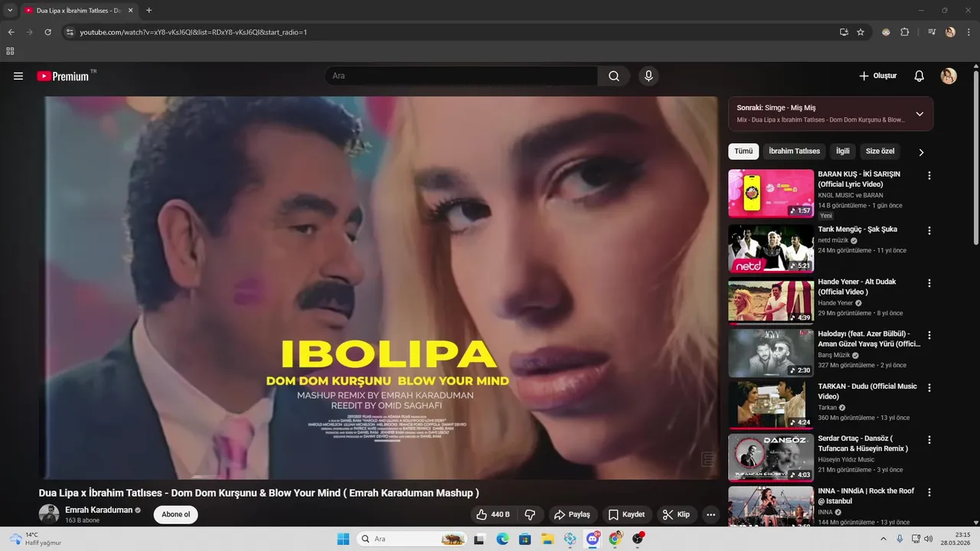Open Chrome tab search dropdown
Viewport: 980px width, 551px height.
(x=10, y=11)
